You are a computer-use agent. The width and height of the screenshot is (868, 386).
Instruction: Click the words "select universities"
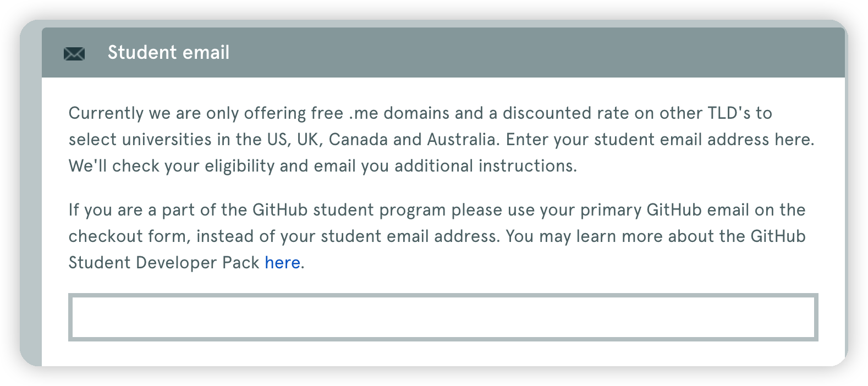140,140
